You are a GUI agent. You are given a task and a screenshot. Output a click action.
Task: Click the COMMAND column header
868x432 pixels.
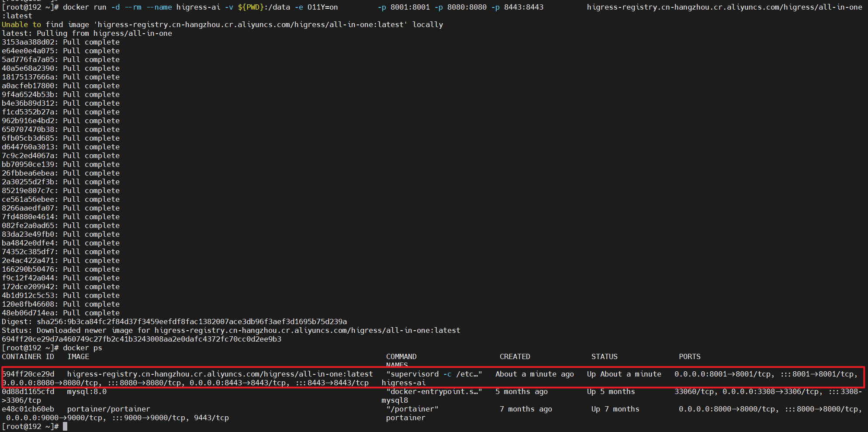(401, 356)
